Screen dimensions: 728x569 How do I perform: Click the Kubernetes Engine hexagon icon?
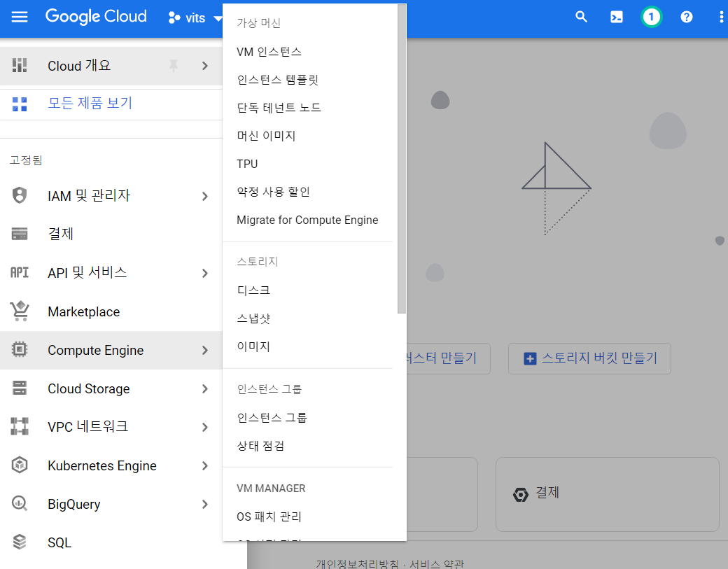click(20, 465)
